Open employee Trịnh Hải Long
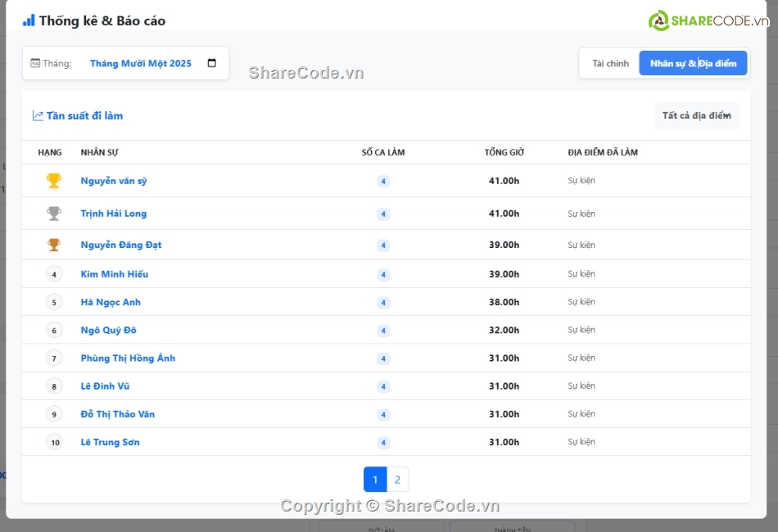This screenshot has height=532, width=778. 114,214
